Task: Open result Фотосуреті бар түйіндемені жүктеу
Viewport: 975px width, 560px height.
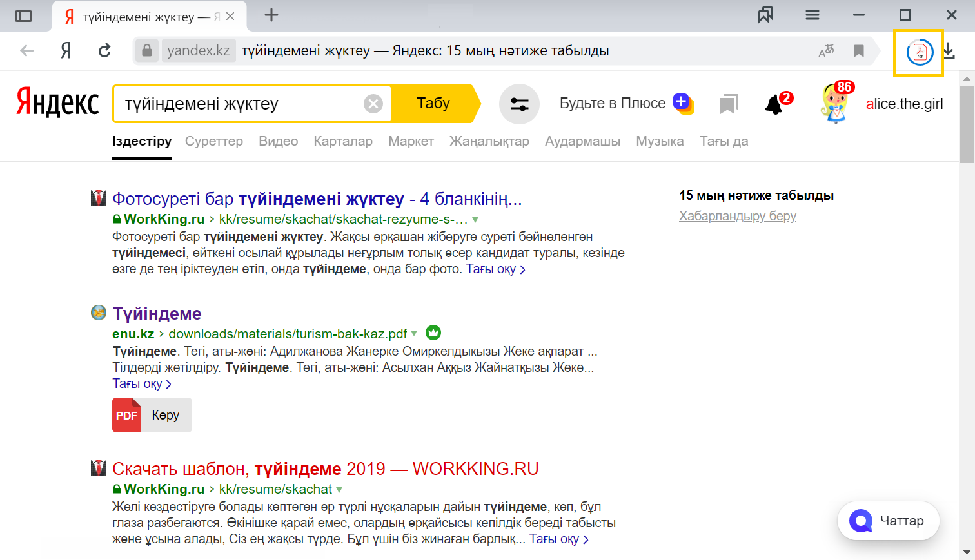Action: [x=317, y=199]
